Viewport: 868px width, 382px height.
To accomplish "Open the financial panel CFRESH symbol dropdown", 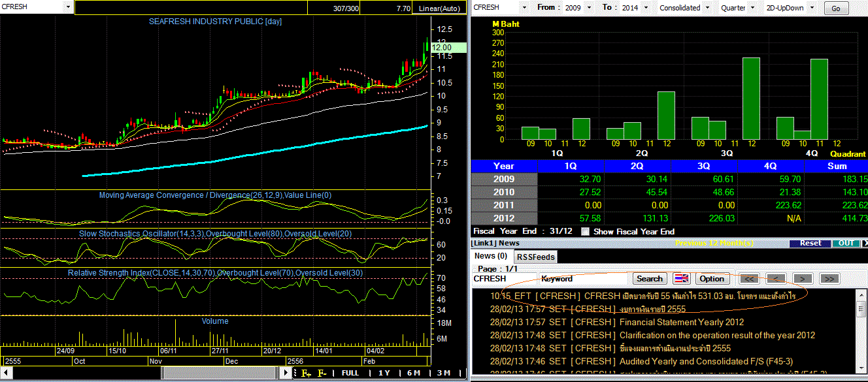I will (525, 8).
